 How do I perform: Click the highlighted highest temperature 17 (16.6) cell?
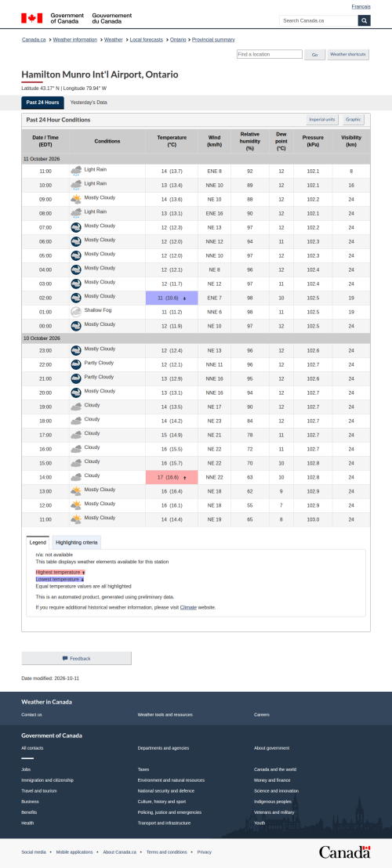[x=172, y=477]
